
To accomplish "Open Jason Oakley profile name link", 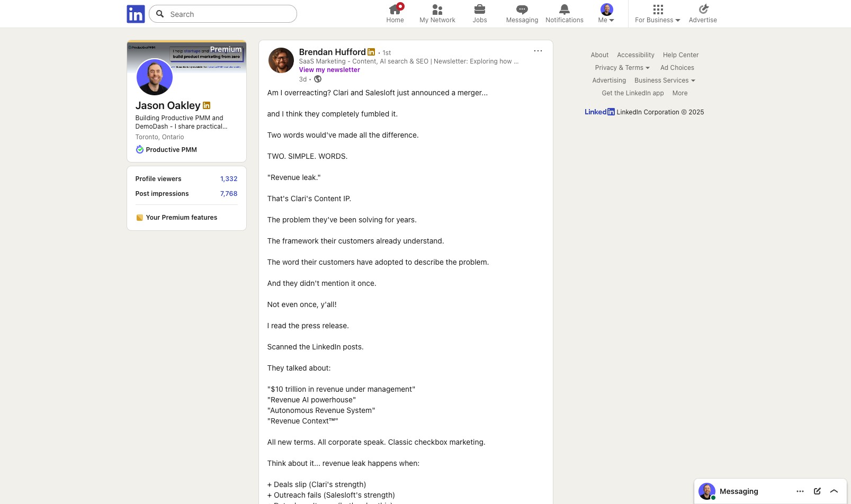I will pos(168,105).
